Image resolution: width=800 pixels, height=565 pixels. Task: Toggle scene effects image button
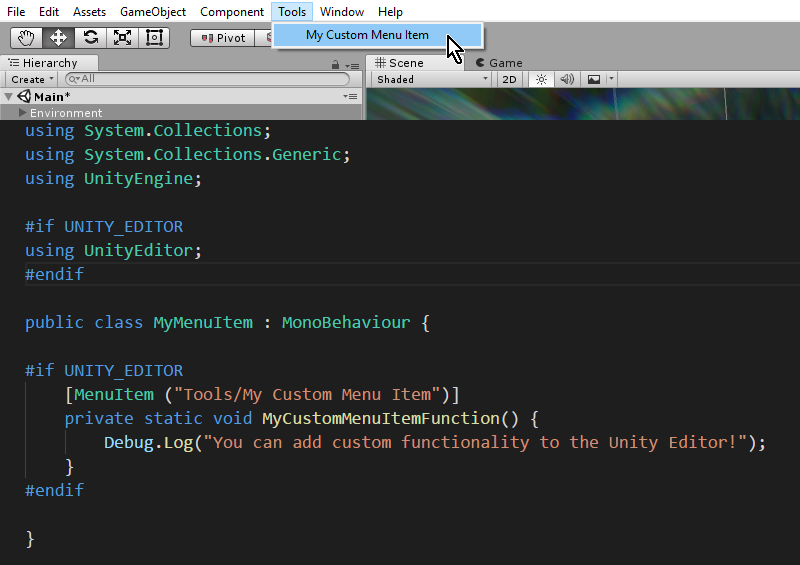(594, 79)
